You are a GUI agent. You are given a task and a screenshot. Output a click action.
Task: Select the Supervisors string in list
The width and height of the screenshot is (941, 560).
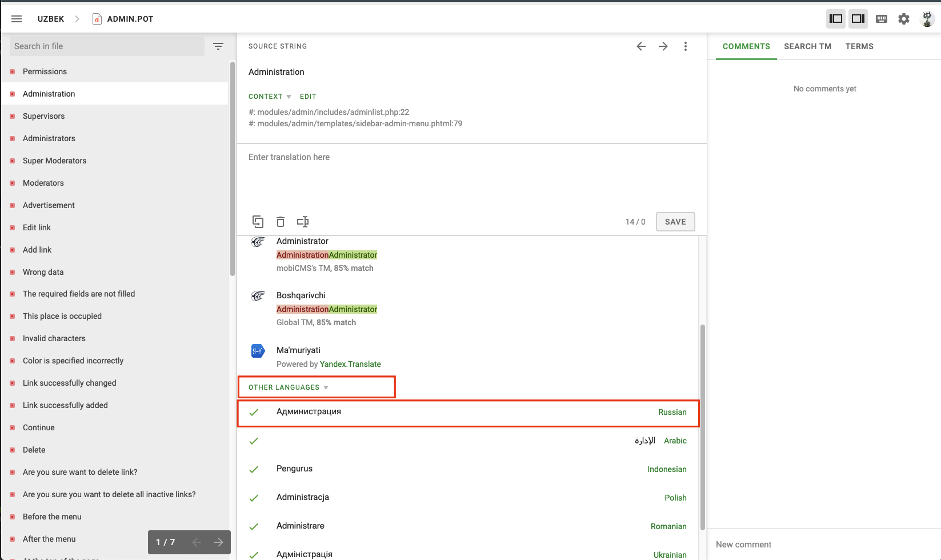tap(44, 116)
